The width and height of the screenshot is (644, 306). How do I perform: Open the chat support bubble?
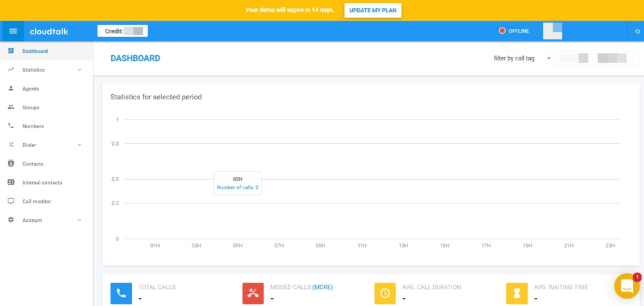click(626, 286)
